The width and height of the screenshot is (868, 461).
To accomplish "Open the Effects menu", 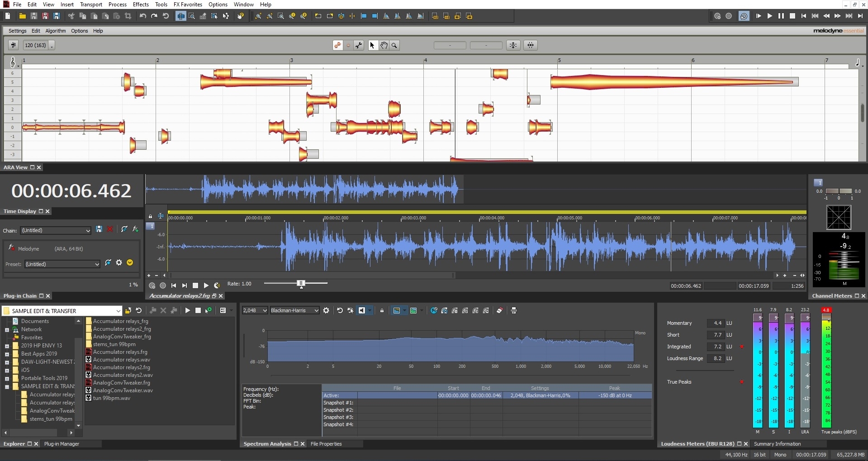I will pos(141,5).
